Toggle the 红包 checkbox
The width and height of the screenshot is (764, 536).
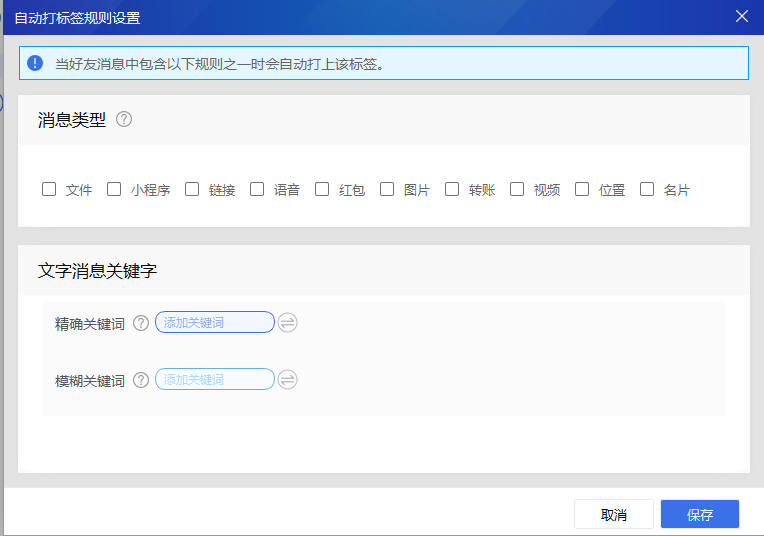[x=322, y=189]
